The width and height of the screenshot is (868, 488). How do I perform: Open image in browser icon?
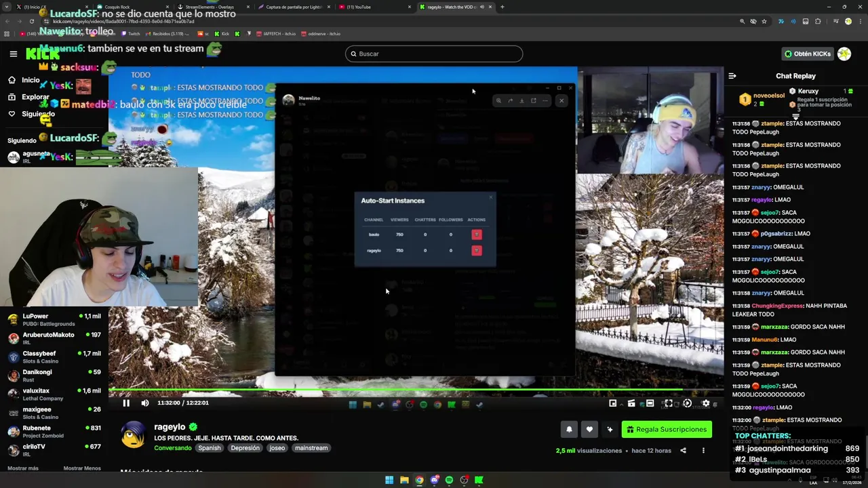(533, 101)
